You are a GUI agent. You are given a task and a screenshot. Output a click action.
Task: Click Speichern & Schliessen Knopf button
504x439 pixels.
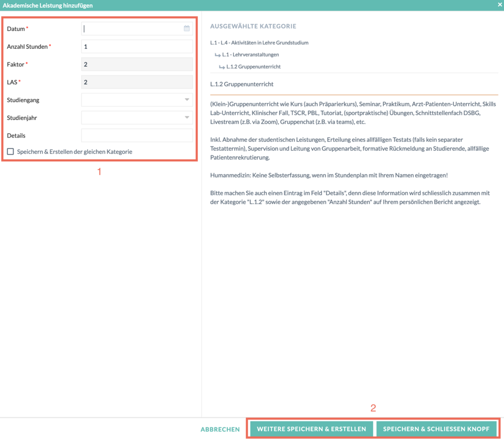tap(436, 429)
